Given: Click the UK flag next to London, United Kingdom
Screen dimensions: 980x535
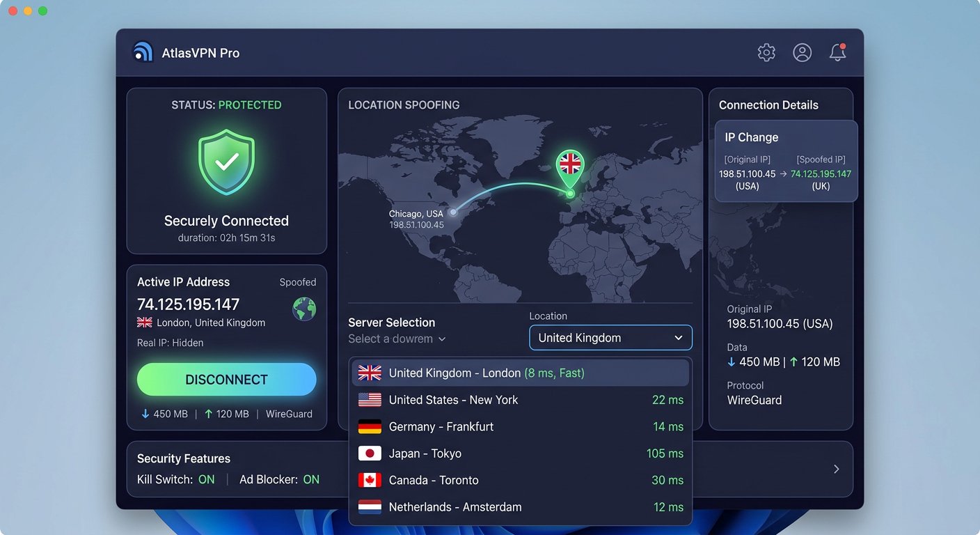Looking at the screenshot, I should click(x=145, y=323).
